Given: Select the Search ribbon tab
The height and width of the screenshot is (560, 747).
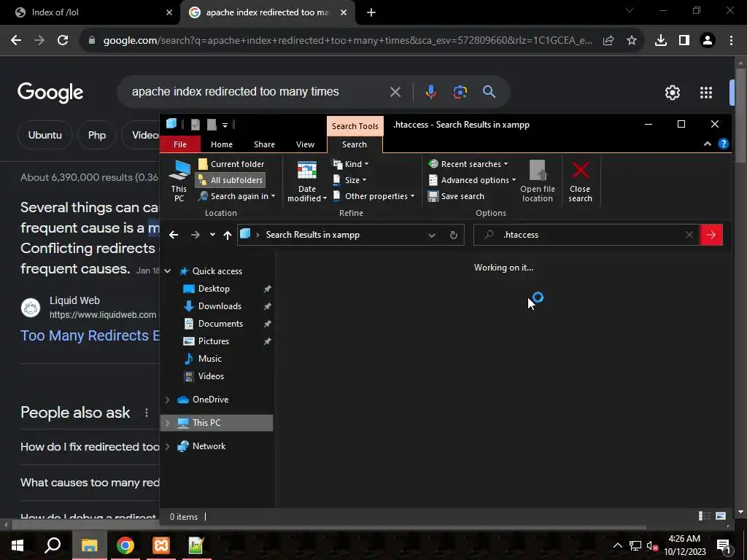Looking at the screenshot, I should pos(355,144).
